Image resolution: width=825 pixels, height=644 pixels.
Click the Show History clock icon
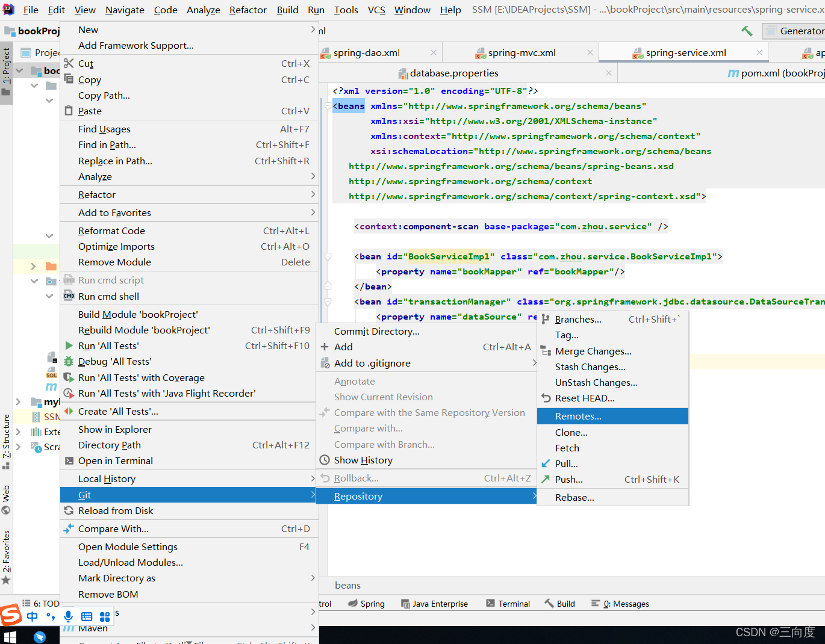point(325,460)
